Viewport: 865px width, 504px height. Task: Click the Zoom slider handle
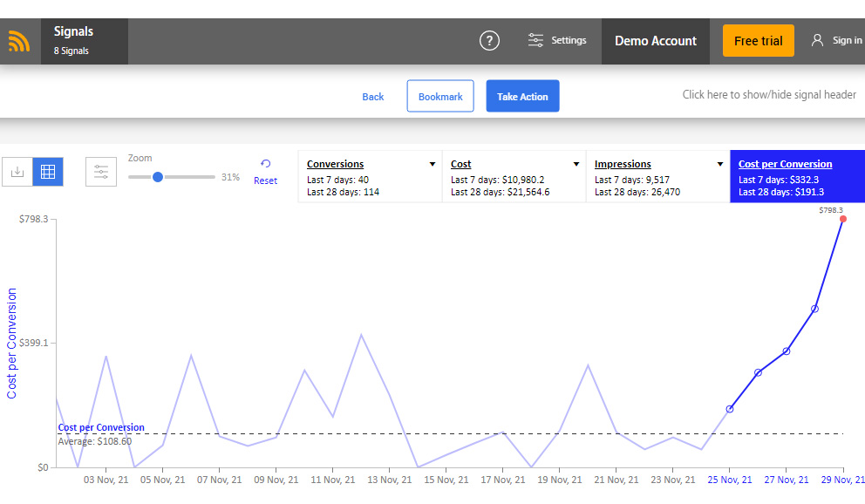click(x=158, y=177)
